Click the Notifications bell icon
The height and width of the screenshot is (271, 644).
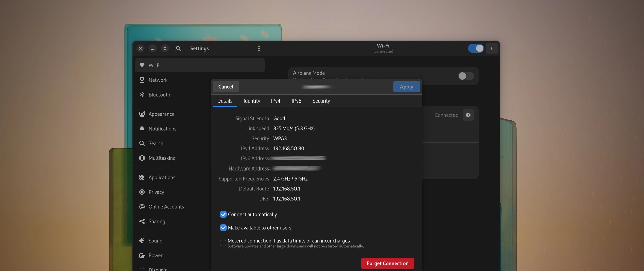pos(142,129)
